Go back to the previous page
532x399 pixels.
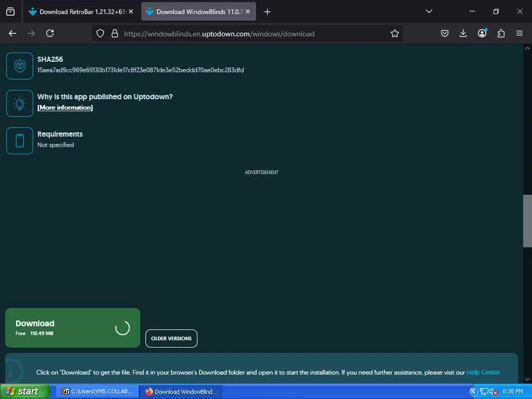click(12, 33)
